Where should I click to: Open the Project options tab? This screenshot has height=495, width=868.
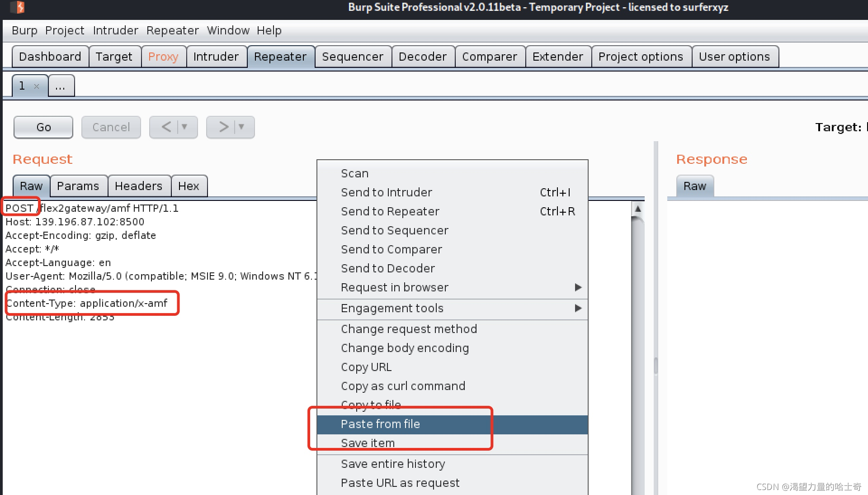pyautogui.click(x=642, y=57)
